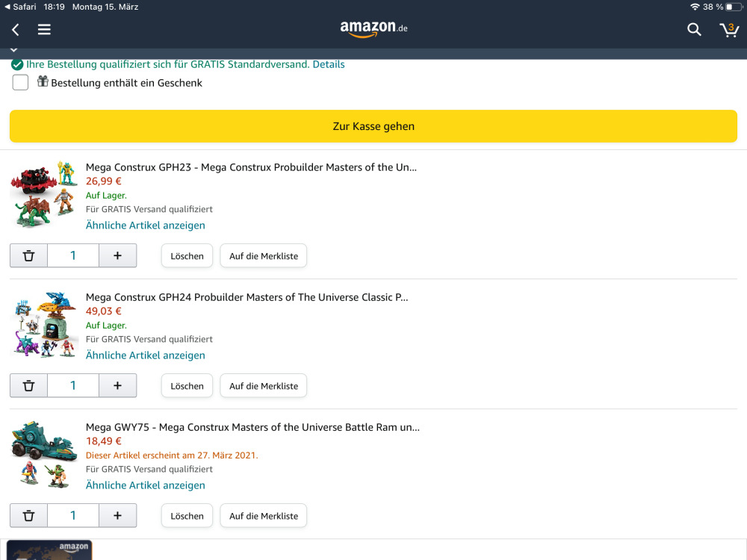747x560 pixels.
Task: Select quantity field of GPH24 item
Action: [73, 386]
